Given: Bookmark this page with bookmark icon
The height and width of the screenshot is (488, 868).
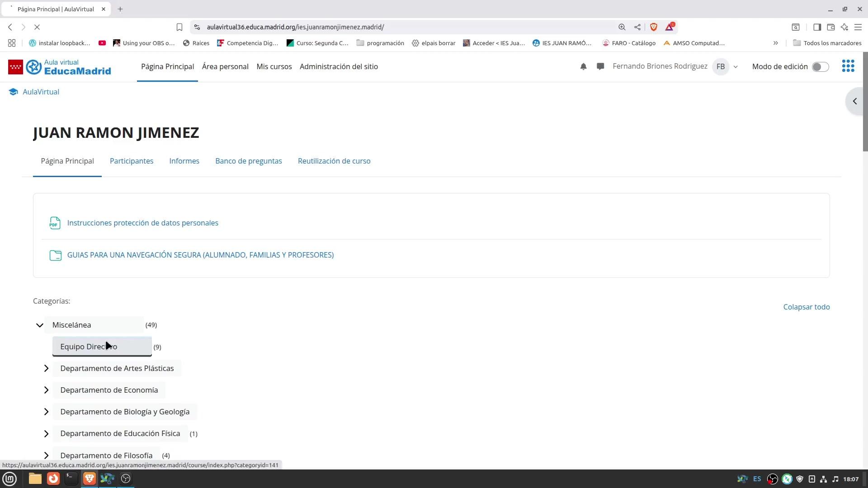Looking at the screenshot, I should click(179, 27).
